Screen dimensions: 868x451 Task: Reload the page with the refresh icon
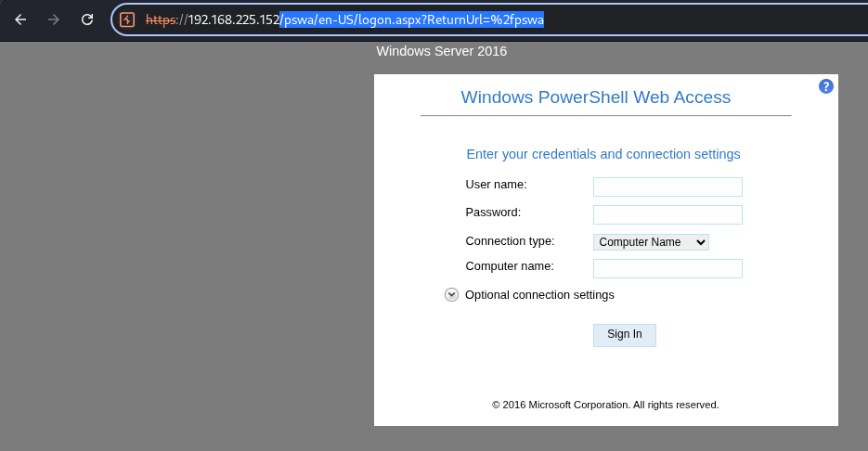coord(87,19)
